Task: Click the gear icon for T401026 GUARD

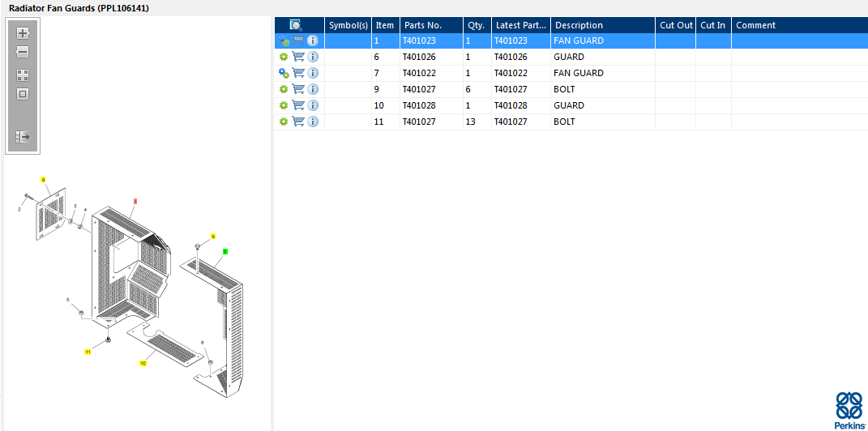Action: point(284,57)
